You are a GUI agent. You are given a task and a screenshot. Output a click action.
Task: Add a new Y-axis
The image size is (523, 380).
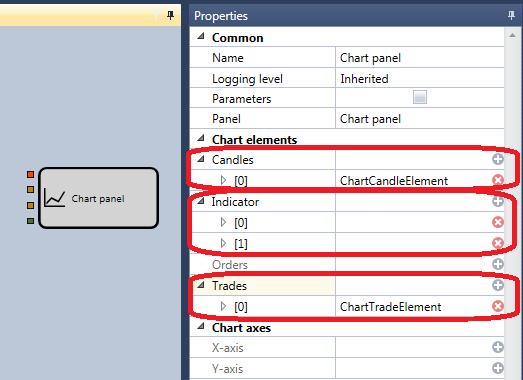498,368
